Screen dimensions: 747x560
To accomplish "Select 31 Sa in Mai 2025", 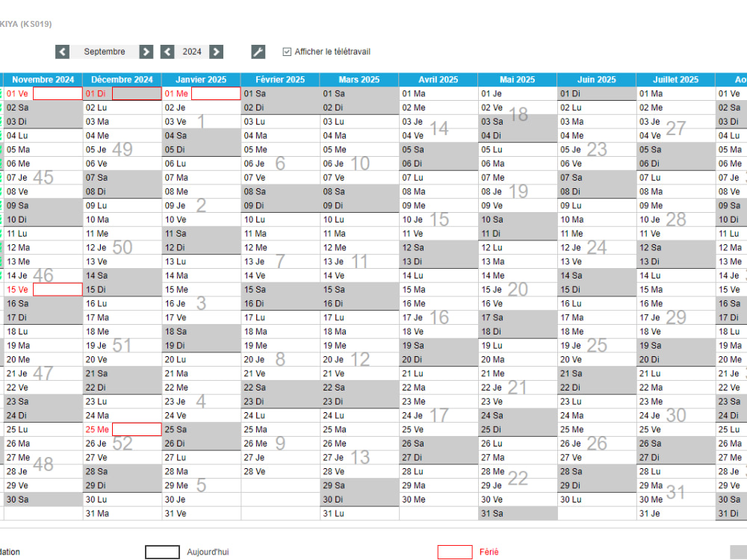I will click(518, 514).
